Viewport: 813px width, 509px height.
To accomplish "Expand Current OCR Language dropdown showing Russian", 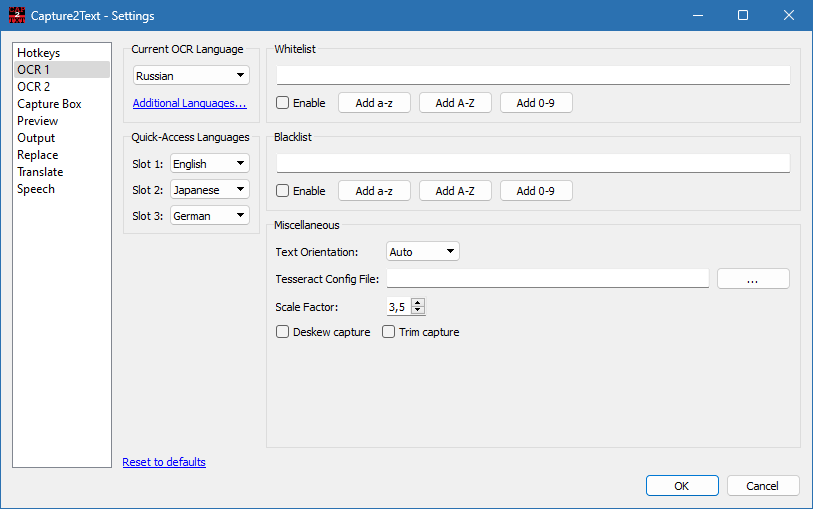I will (191, 76).
